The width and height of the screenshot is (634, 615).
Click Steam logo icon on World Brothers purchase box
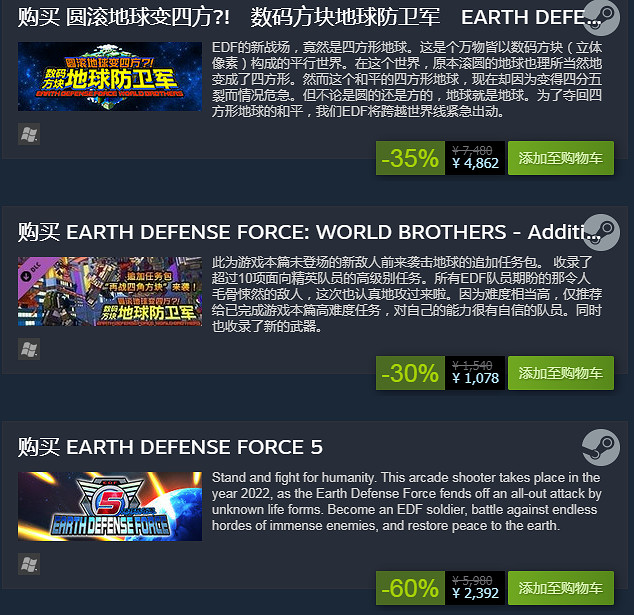coord(601,17)
